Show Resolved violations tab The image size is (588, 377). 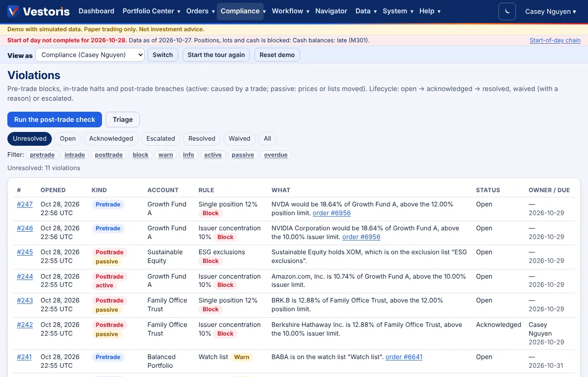(x=202, y=138)
